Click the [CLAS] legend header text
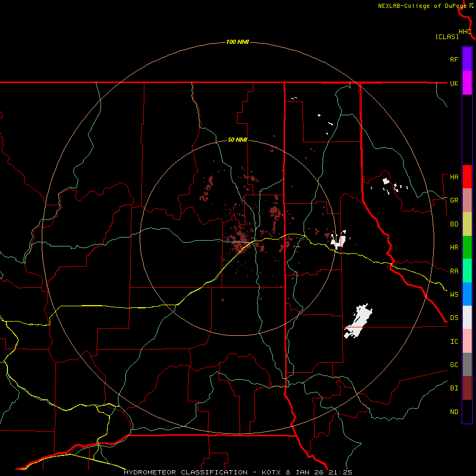 447,36
